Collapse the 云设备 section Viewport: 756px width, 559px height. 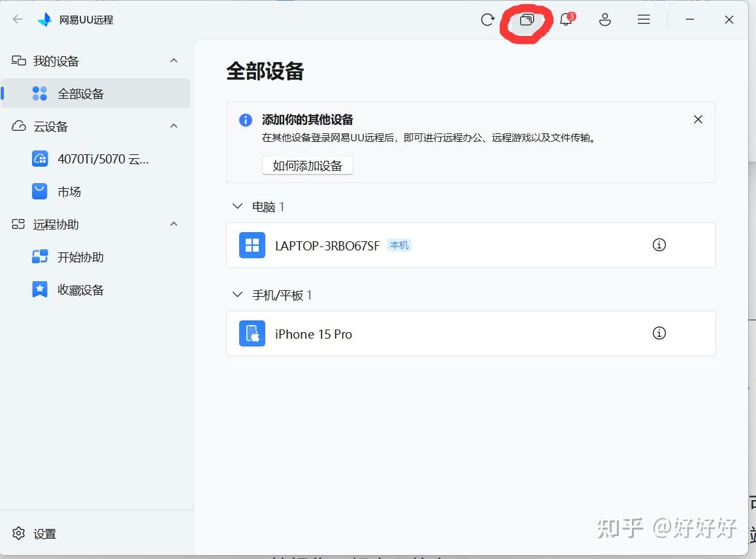click(x=174, y=126)
